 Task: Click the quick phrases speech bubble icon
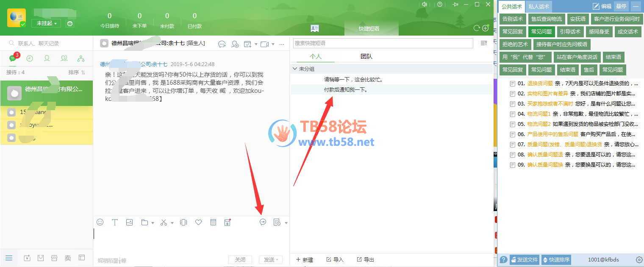click(x=263, y=222)
